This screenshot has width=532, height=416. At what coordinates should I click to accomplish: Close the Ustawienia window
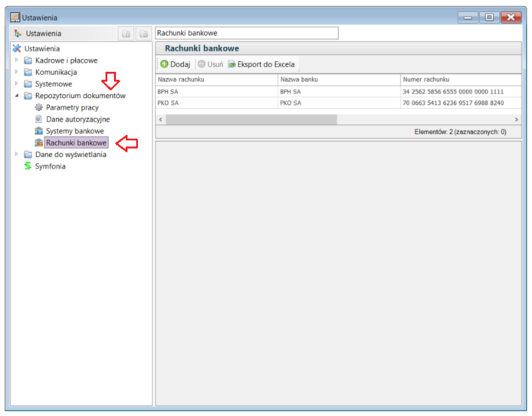pos(511,18)
